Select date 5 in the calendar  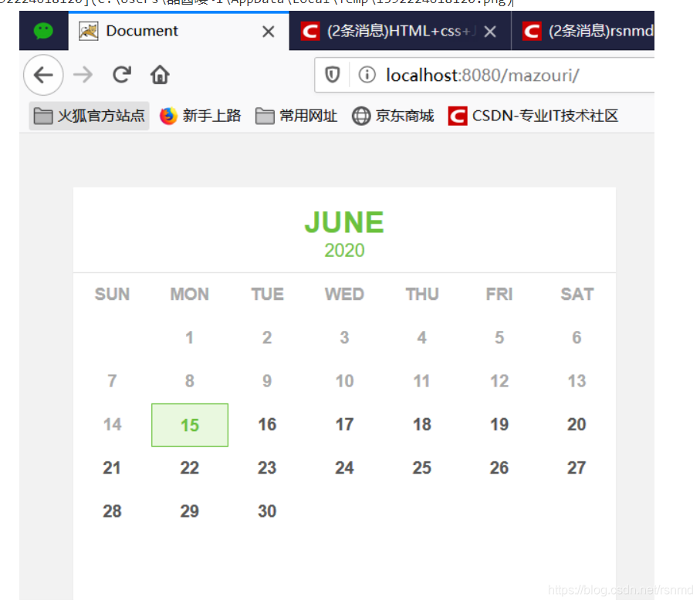(x=499, y=338)
